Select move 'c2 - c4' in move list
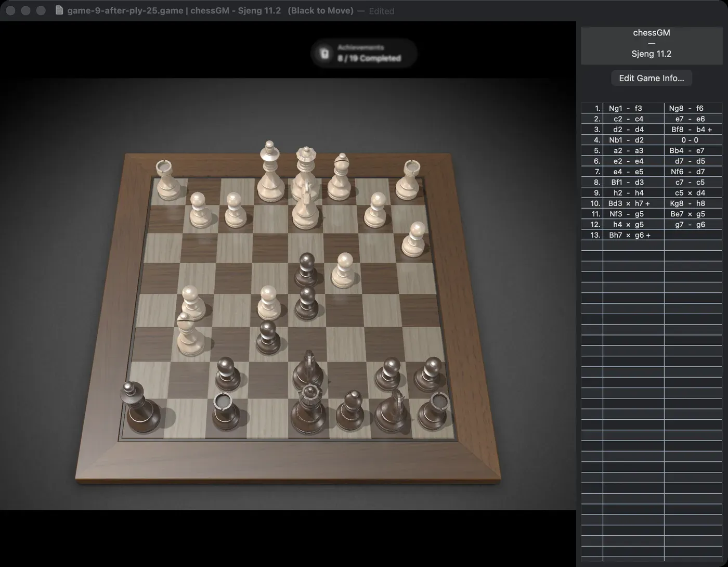728x567 pixels. click(x=628, y=119)
